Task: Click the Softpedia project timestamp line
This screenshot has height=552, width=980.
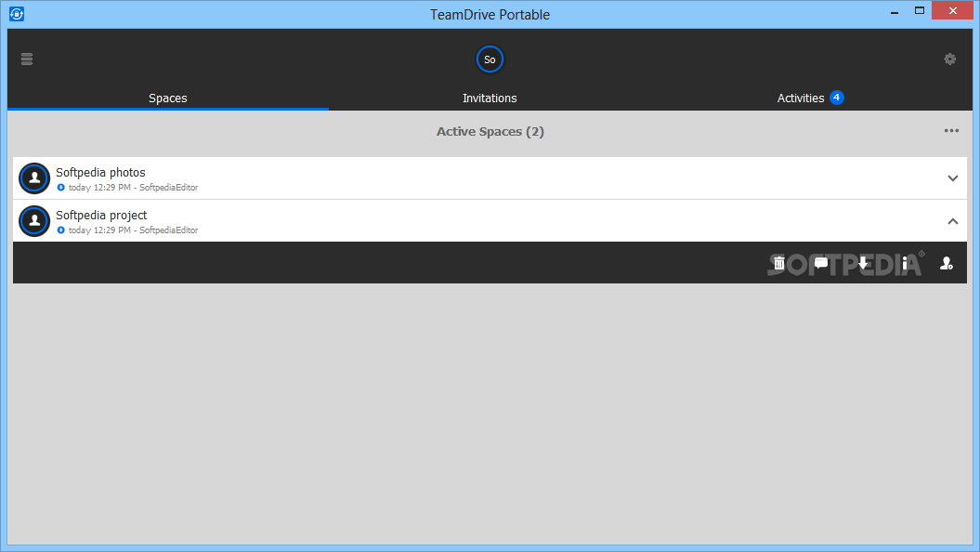Action: pyautogui.click(x=133, y=230)
